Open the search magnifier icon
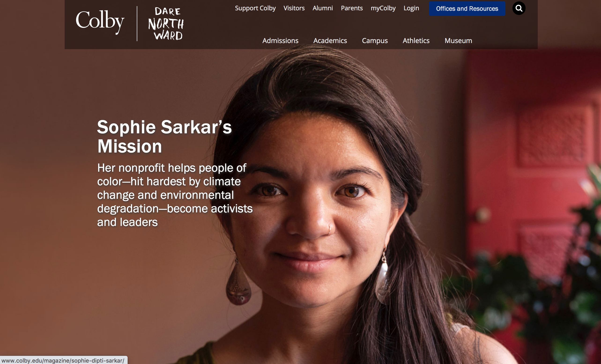Viewport: 601px width, 364px height. tap(519, 8)
